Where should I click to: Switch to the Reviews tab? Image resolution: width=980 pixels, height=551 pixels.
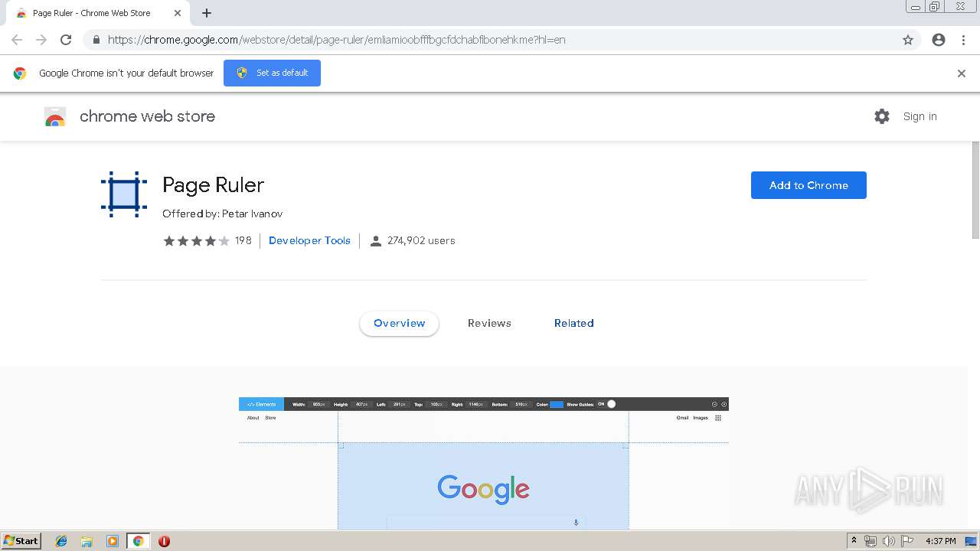489,323
